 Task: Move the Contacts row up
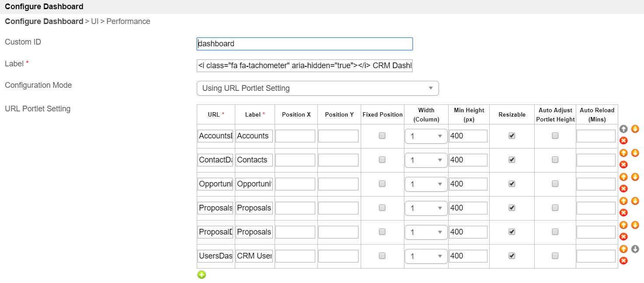click(x=624, y=153)
